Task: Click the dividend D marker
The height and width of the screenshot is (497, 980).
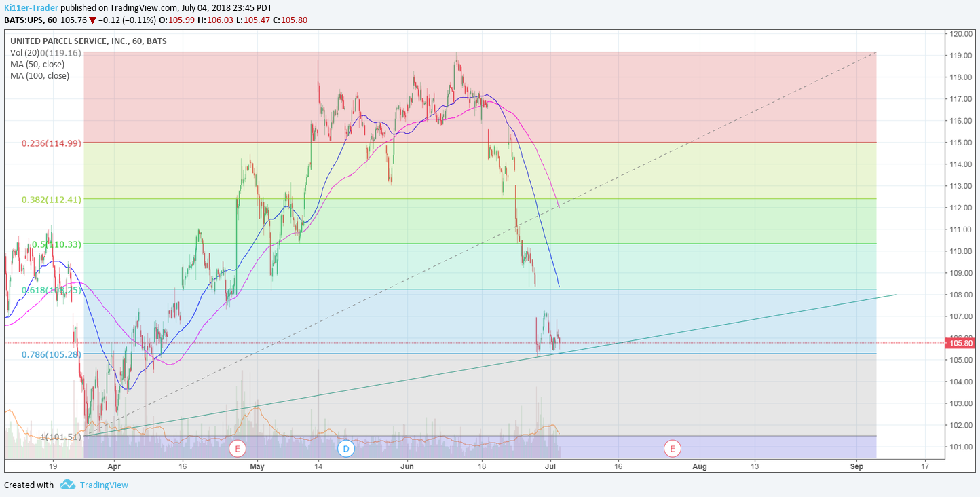Action: click(x=345, y=448)
